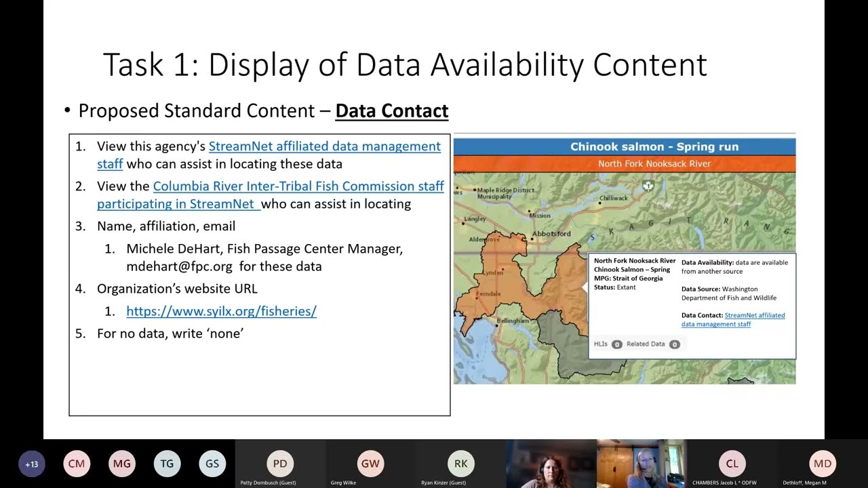
Task: Select the MG participant avatar
Action: tap(122, 464)
